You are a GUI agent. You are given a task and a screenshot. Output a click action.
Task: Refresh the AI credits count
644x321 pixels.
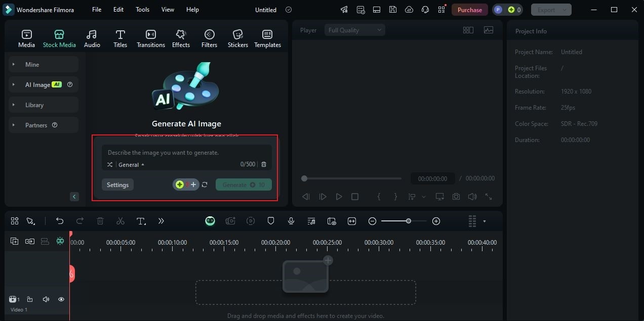click(x=205, y=185)
